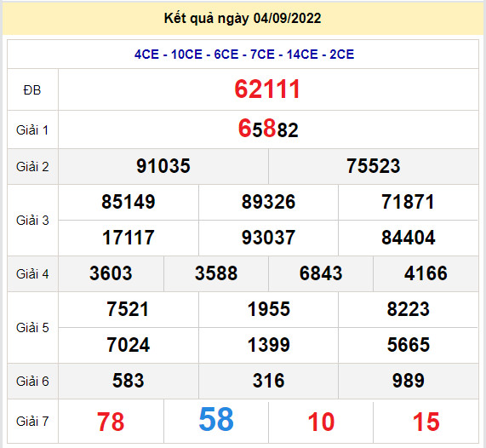This screenshot has height=448, width=486.
Task: Click the Giải 6 number 316
Action: tap(268, 381)
